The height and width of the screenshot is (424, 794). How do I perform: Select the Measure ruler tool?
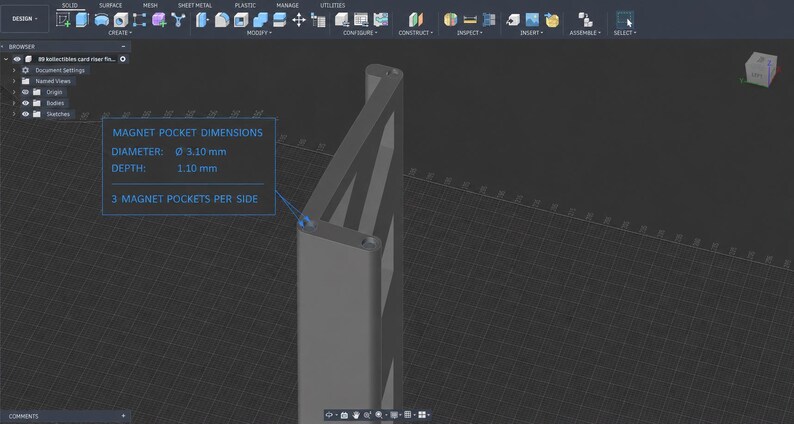click(470, 20)
